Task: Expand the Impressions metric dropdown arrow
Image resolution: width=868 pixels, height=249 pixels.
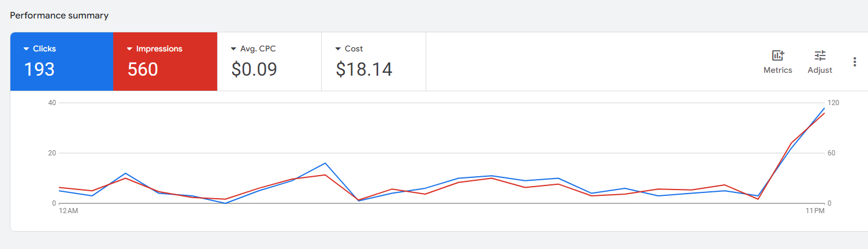Action: click(130, 49)
